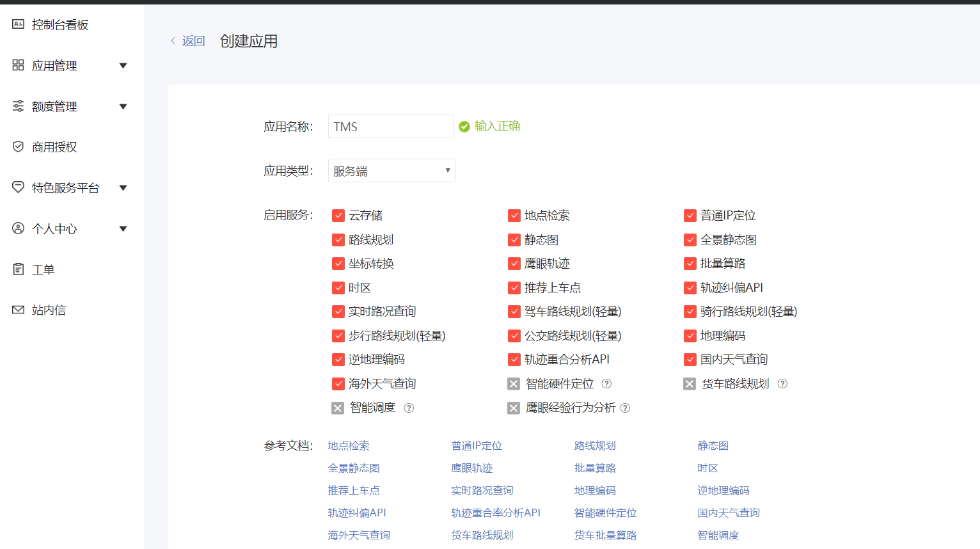The height and width of the screenshot is (549, 980).
Task: Click the 商用授权 shield icon
Action: (x=18, y=147)
